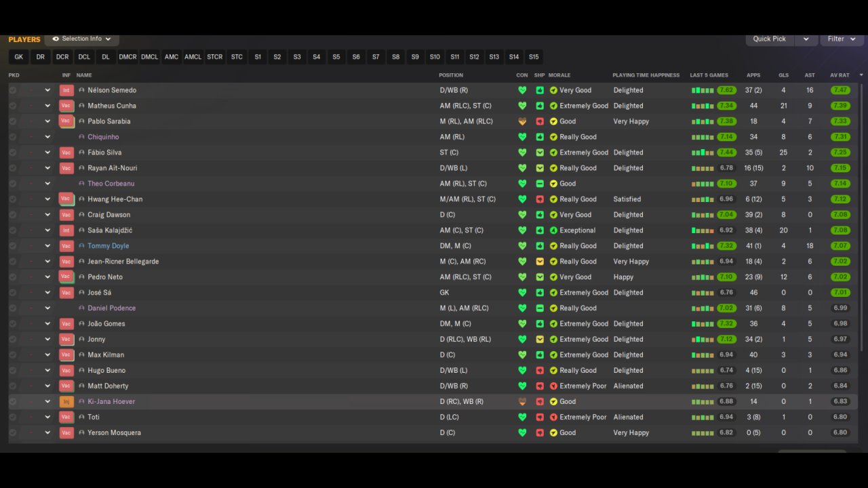Click the morale icon for Craig Dawson
Image resolution: width=868 pixels, height=488 pixels.
click(x=553, y=215)
